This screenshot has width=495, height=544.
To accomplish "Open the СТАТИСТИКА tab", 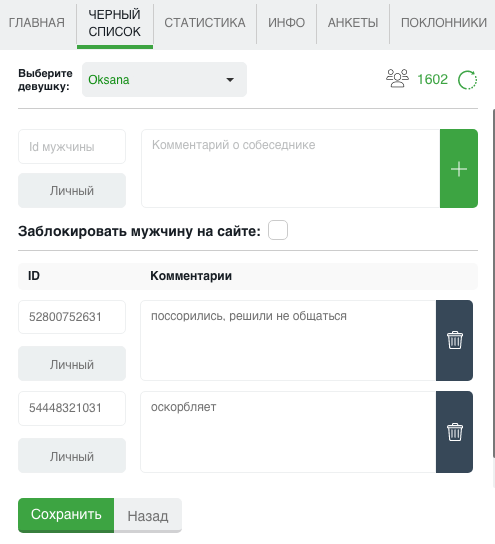I will 205,23.
